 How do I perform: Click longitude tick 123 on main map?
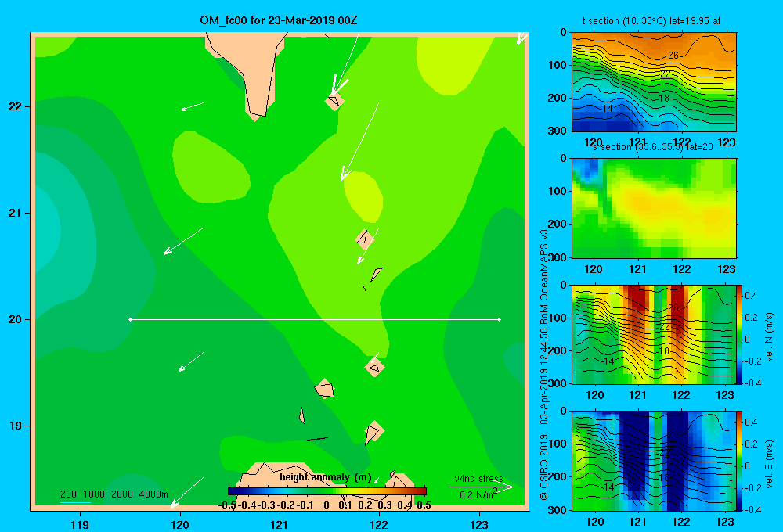click(479, 524)
